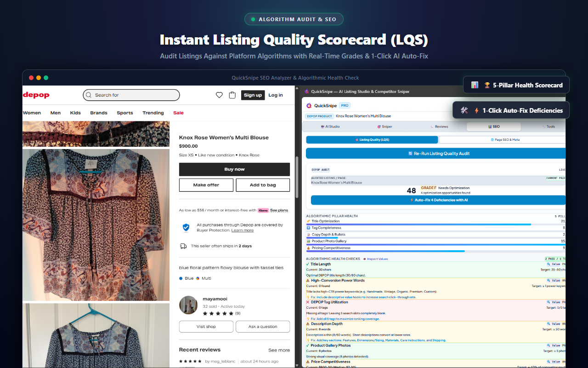The height and width of the screenshot is (368, 588).
Task: Switch to the AI Studio tab
Action: point(330,126)
